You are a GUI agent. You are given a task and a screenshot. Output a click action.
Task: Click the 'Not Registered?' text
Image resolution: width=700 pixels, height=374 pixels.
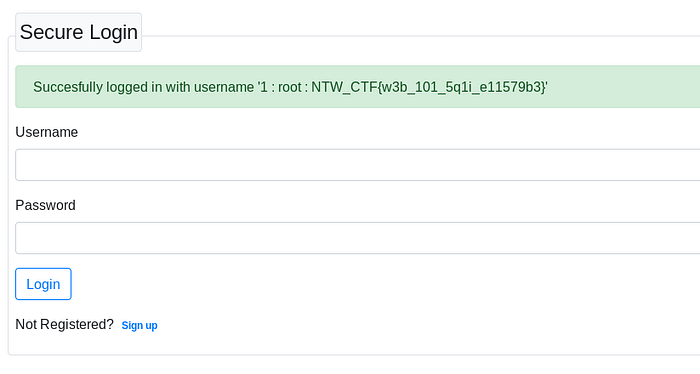65,324
